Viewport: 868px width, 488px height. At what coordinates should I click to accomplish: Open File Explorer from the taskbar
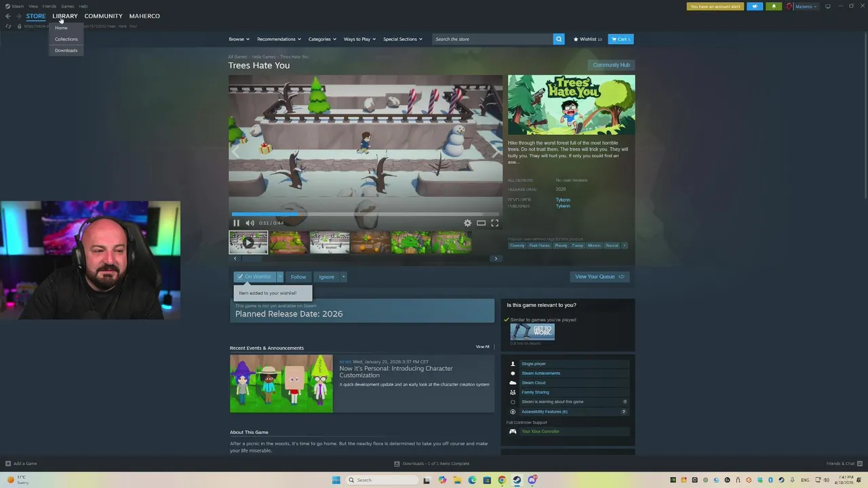click(x=457, y=480)
